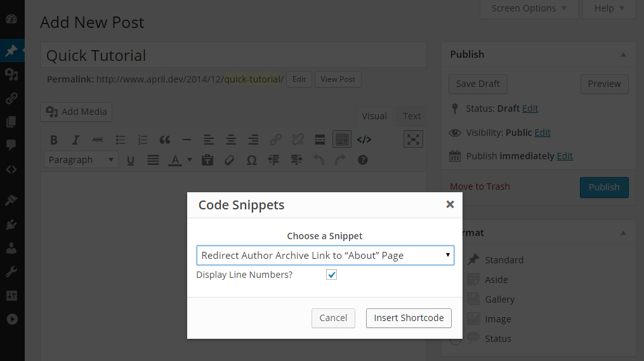Toggle the toolbar kitchen sink
The height and width of the screenshot is (361, 644).
pos(342,140)
